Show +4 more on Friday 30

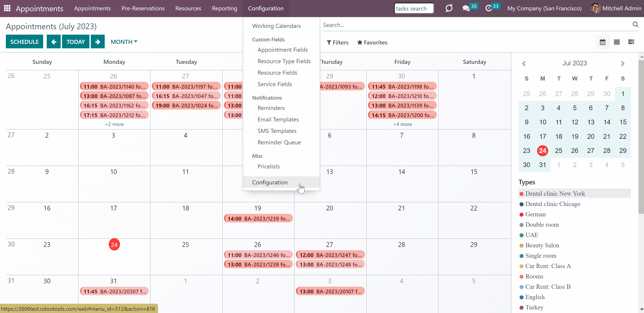coord(402,124)
